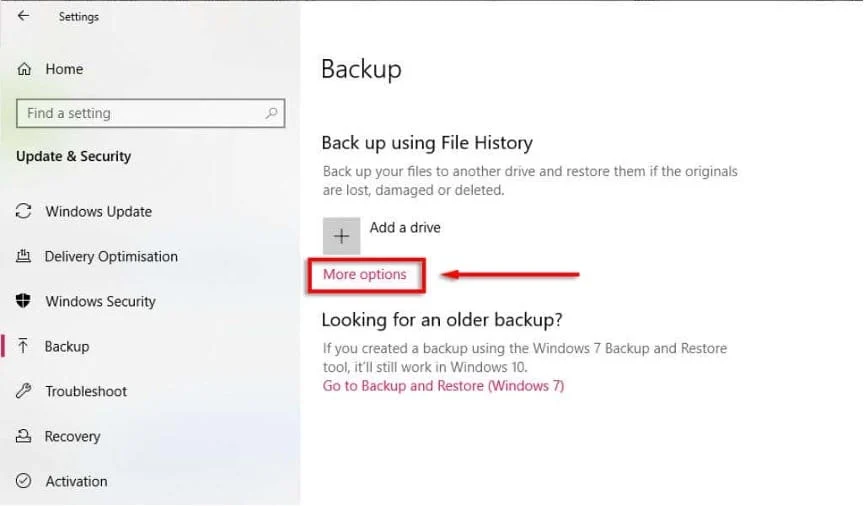
Task: Click the Home house icon
Action: coord(24,69)
